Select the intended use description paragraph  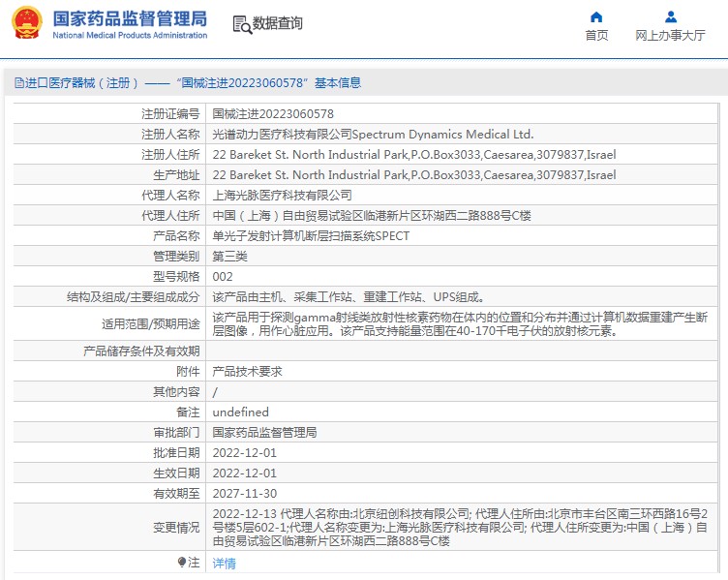(x=460, y=324)
